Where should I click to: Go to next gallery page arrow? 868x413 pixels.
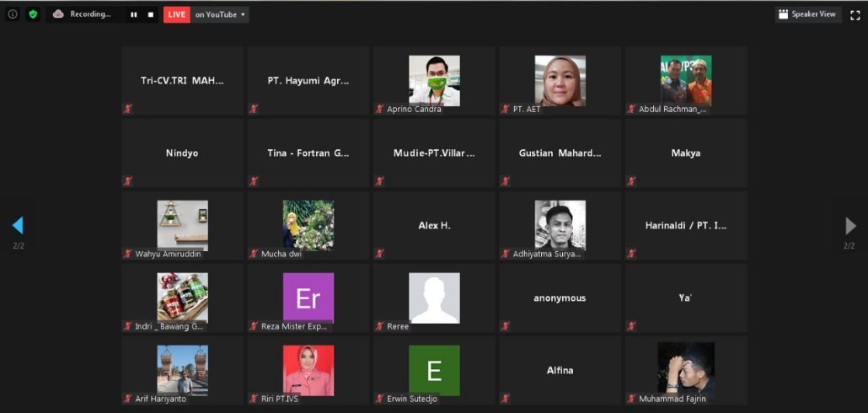point(850,225)
